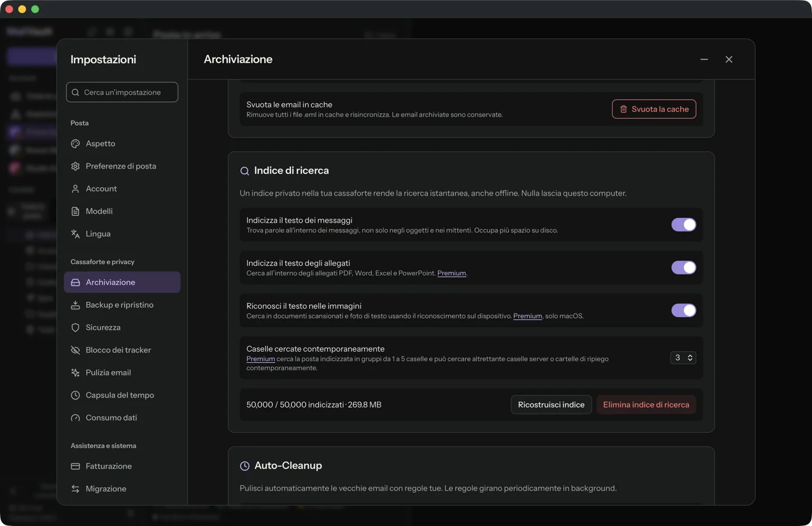Click the 'Svuota le email in cache' label
This screenshot has width=812, height=526.
[x=289, y=105]
